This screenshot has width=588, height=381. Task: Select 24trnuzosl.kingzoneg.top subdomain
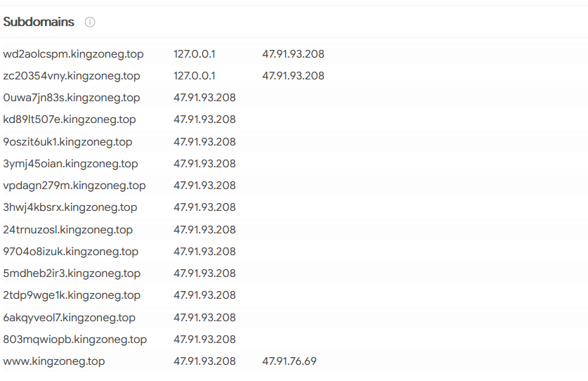tap(67, 230)
